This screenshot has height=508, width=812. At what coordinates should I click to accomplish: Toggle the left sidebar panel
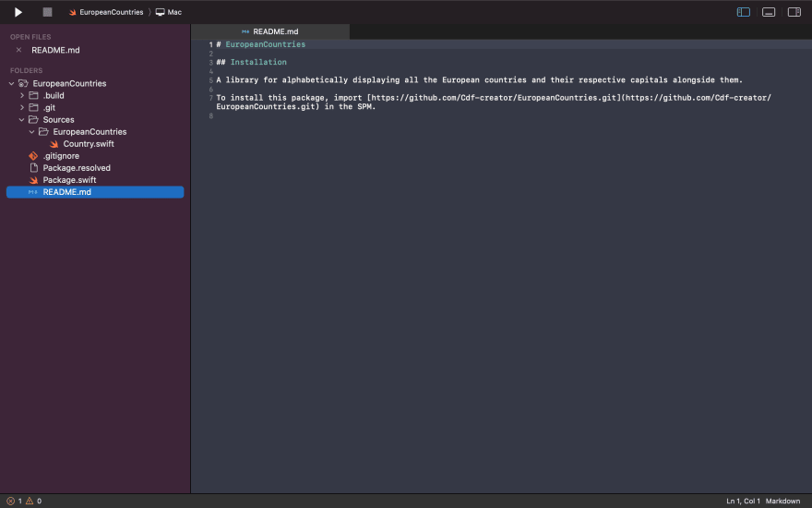tap(743, 12)
